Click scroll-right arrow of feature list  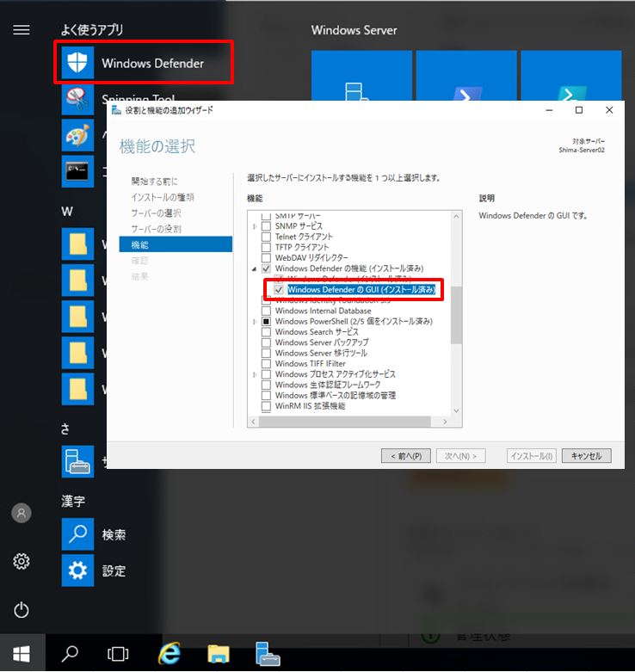pos(445,422)
